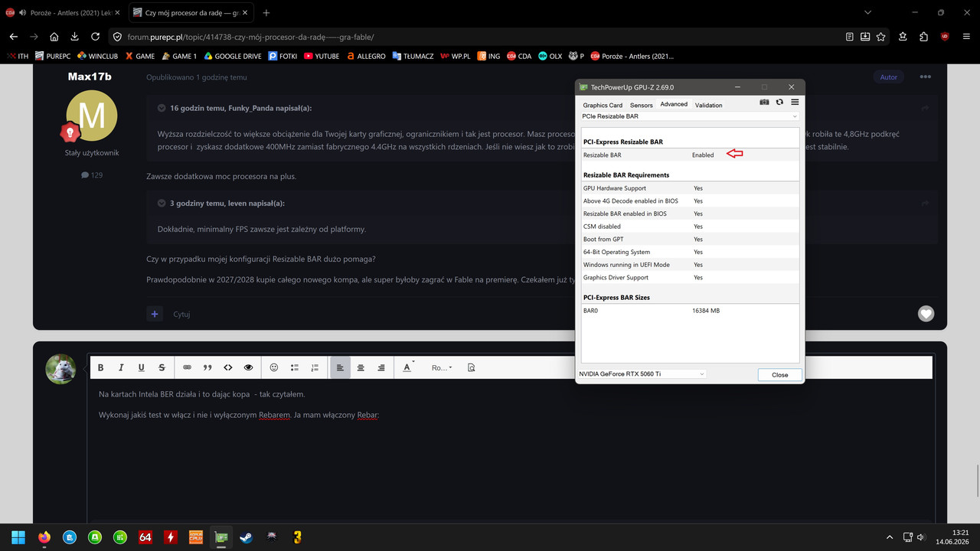Viewport: 980px width, 551px height.
Task: Open the emoji picker in editor
Action: (x=274, y=367)
